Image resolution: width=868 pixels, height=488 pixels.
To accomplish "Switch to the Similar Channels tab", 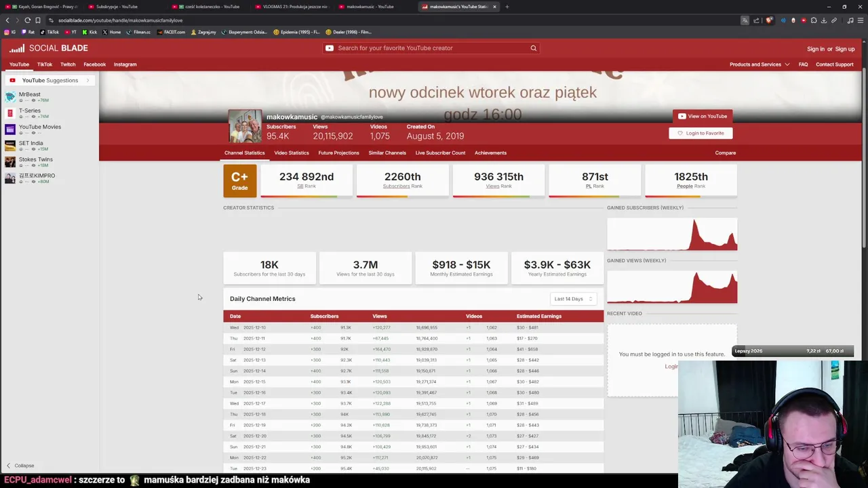I will coord(387,153).
